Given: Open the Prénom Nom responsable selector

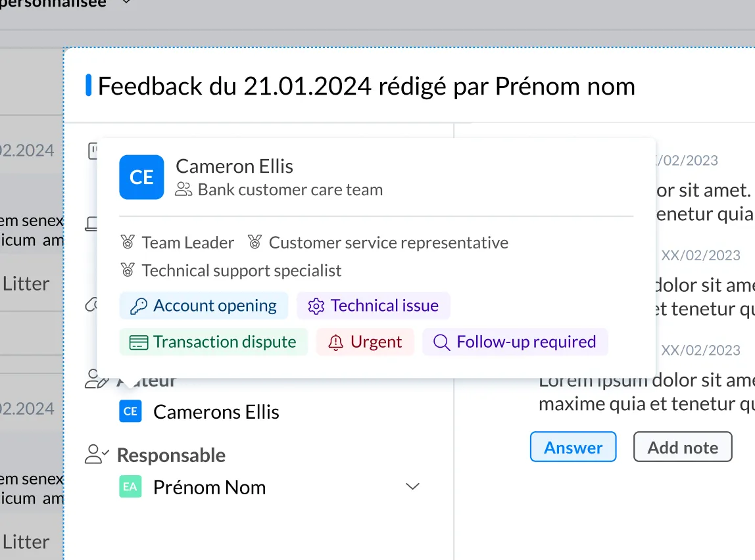Looking at the screenshot, I should click(x=209, y=487).
